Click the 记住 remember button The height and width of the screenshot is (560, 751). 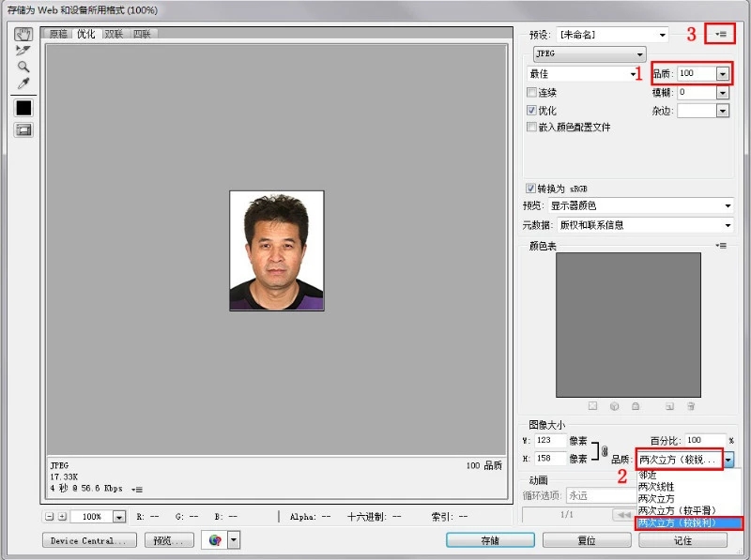pyautogui.click(x=683, y=540)
